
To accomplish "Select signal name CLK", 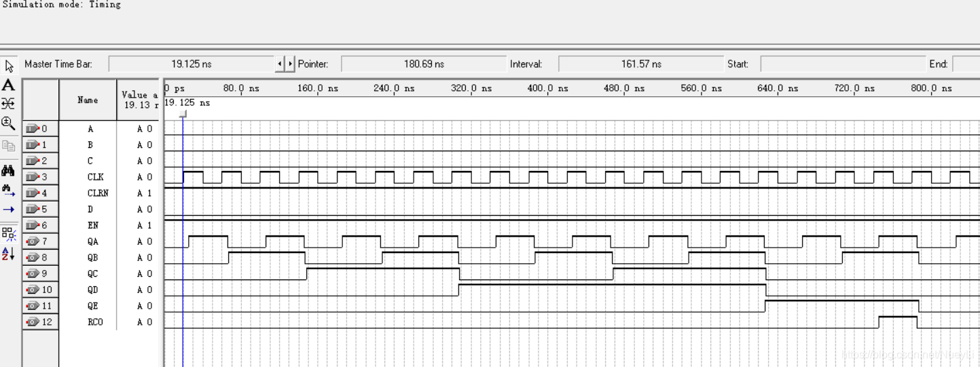I will coord(95,177).
